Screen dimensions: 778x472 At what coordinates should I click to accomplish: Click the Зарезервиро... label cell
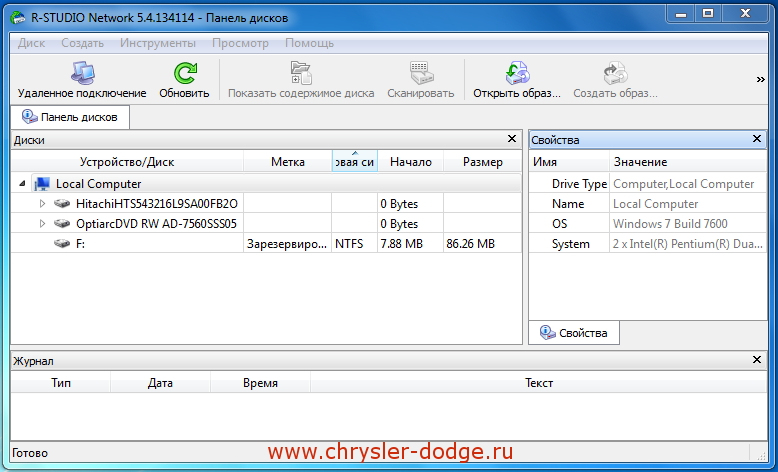pyautogui.click(x=287, y=244)
